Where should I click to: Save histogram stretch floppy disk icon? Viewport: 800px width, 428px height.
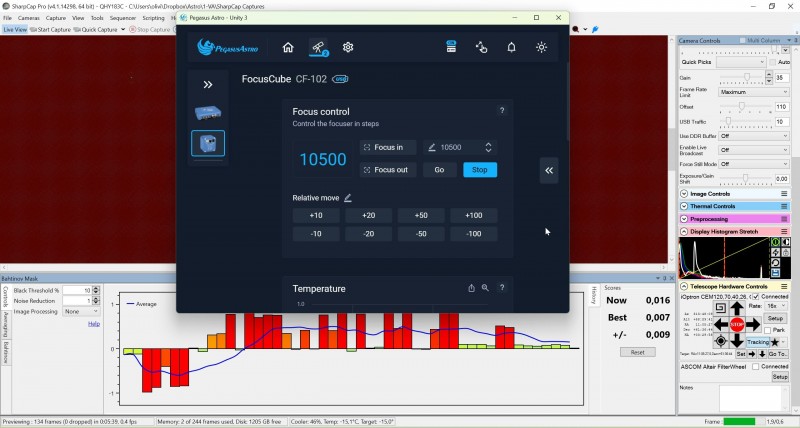[x=775, y=273]
